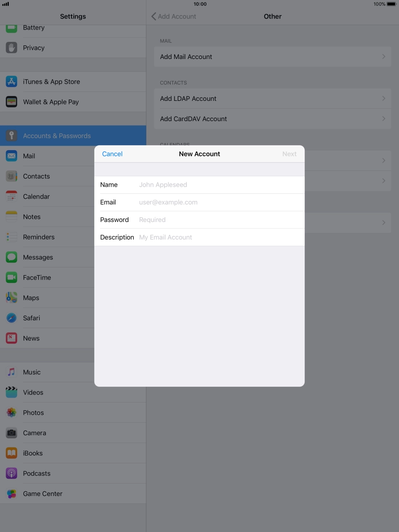Open the Photos flower icon
This screenshot has width=399, height=532.
tap(11, 413)
